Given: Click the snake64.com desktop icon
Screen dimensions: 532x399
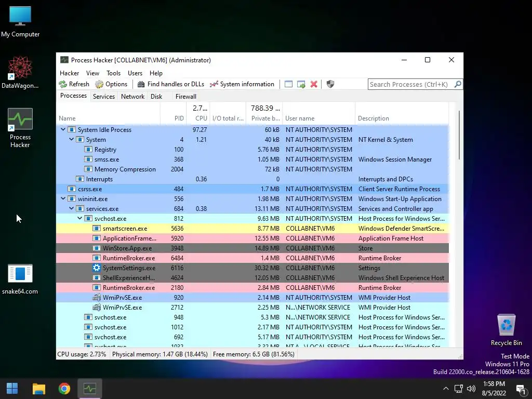Looking at the screenshot, I should pyautogui.click(x=20, y=279).
